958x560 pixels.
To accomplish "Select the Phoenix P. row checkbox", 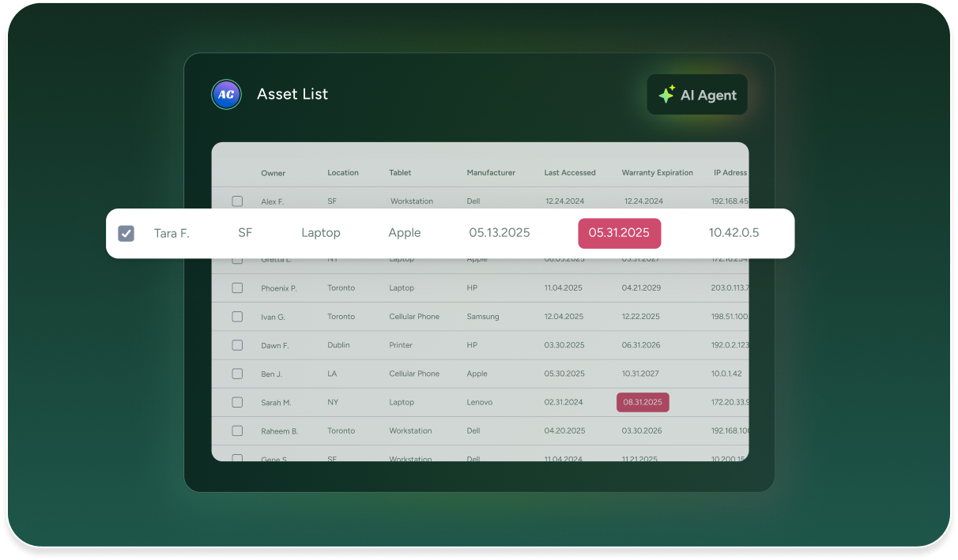I will [x=237, y=288].
